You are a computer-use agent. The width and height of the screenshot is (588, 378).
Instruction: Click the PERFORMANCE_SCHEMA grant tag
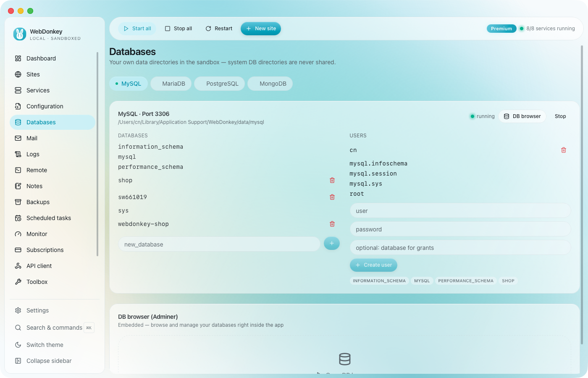[x=466, y=281]
